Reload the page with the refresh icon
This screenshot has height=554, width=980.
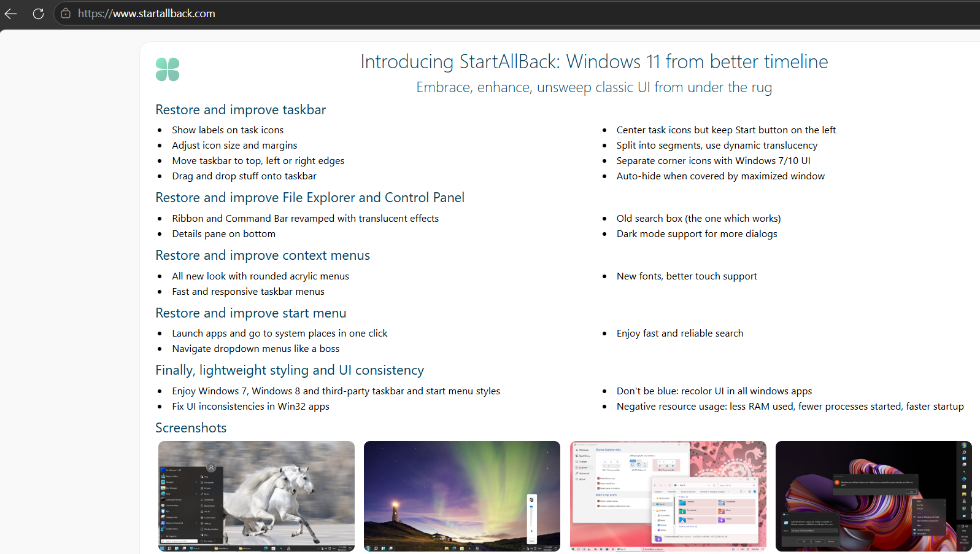click(x=38, y=14)
